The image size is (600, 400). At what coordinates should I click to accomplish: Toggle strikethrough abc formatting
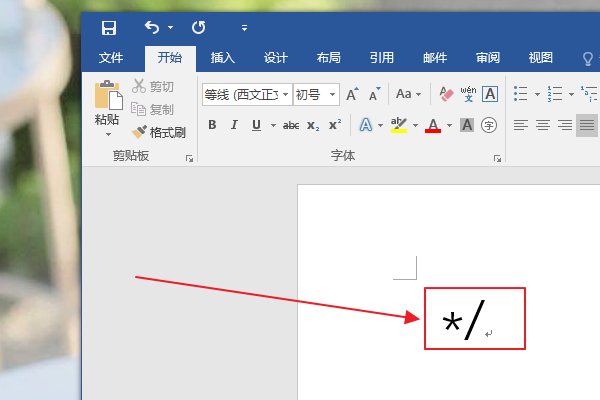pyautogui.click(x=291, y=125)
